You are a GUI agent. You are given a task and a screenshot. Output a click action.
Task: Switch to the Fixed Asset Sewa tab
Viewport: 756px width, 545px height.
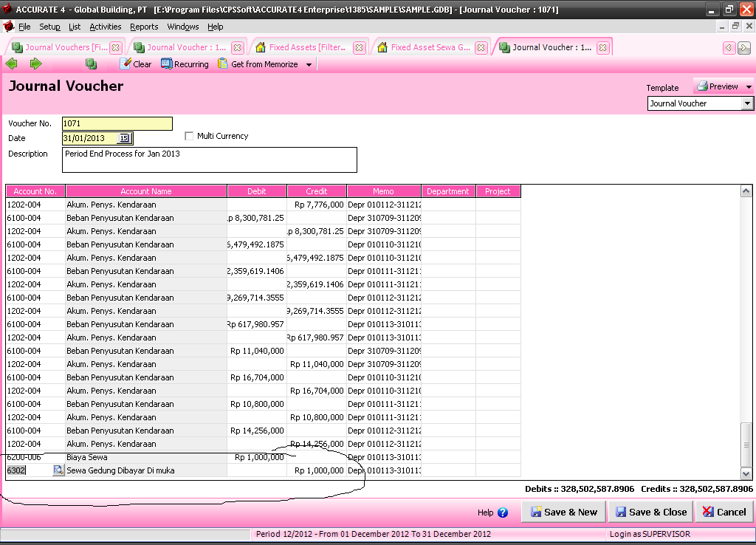[430, 47]
